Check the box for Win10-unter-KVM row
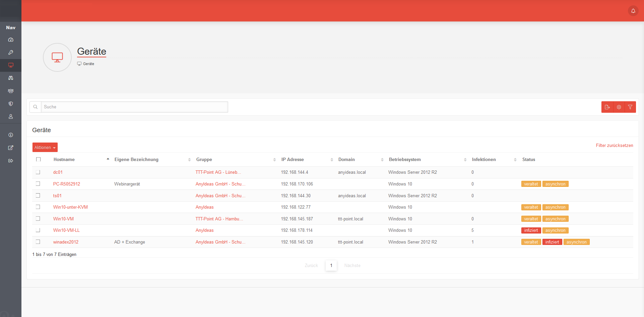The width and height of the screenshot is (644, 317). click(x=38, y=207)
